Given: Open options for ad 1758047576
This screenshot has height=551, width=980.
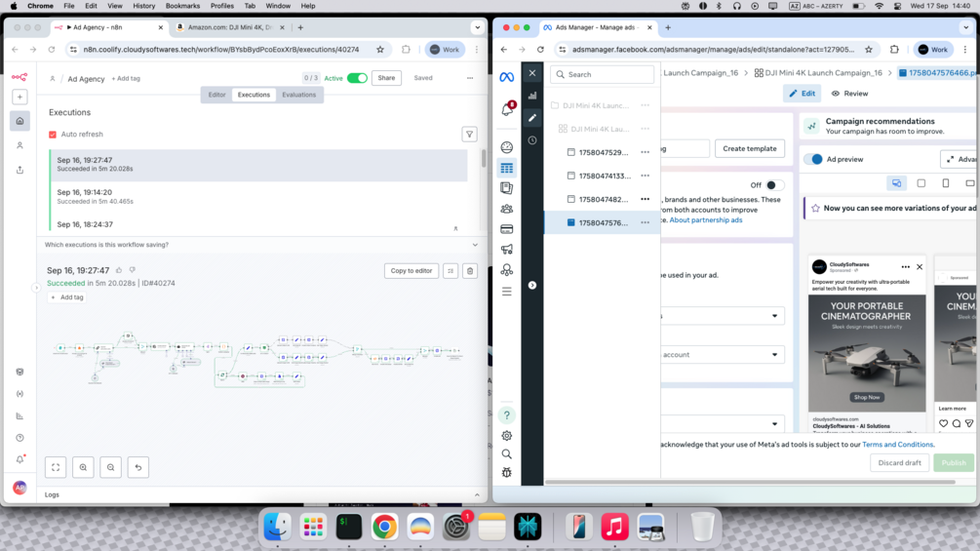Looking at the screenshot, I should point(645,222).
